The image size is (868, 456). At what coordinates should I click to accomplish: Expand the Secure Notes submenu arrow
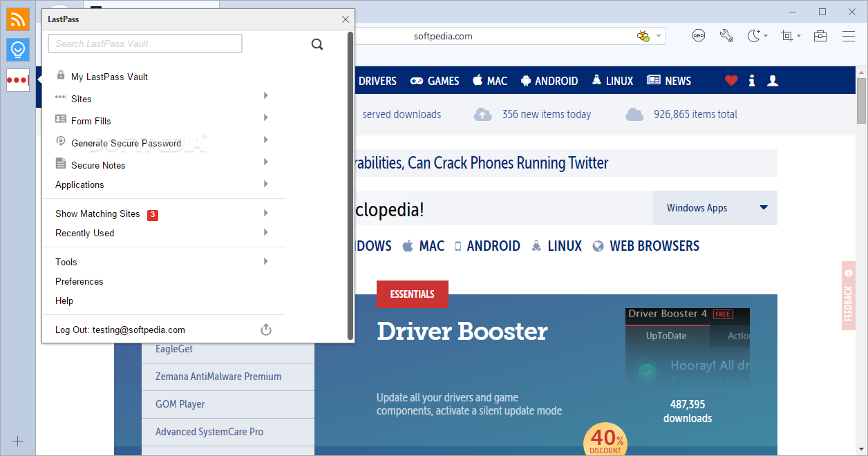coord(266,162)
